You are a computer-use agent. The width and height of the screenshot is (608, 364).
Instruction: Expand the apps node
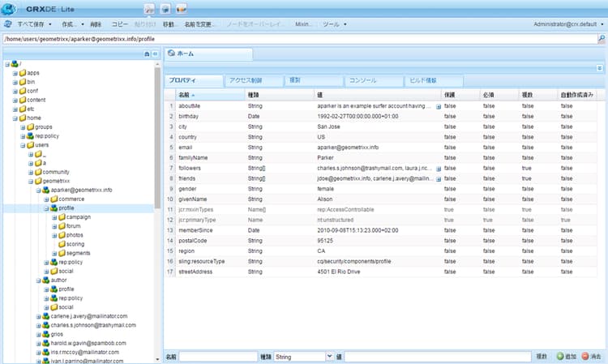coord(15,73)
